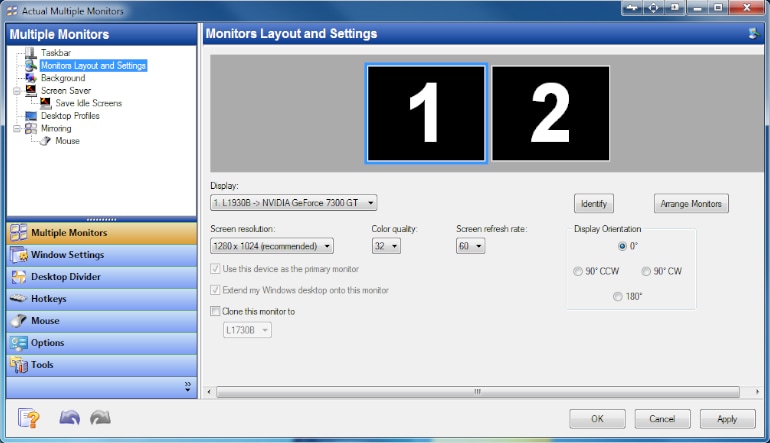Viewport: 770px width, 443px height.
Task: Select the Monitors Layout and Settings item
Action: coord(93,65)
